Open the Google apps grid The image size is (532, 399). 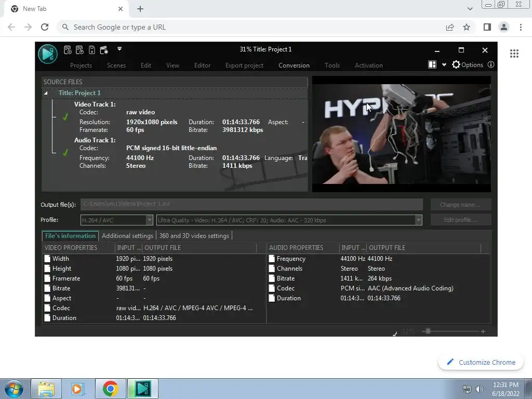(x=514, y=54)
